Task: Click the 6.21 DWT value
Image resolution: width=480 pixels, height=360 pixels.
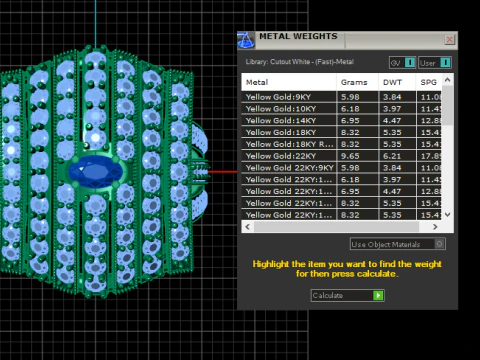Action: coord(392,156)
